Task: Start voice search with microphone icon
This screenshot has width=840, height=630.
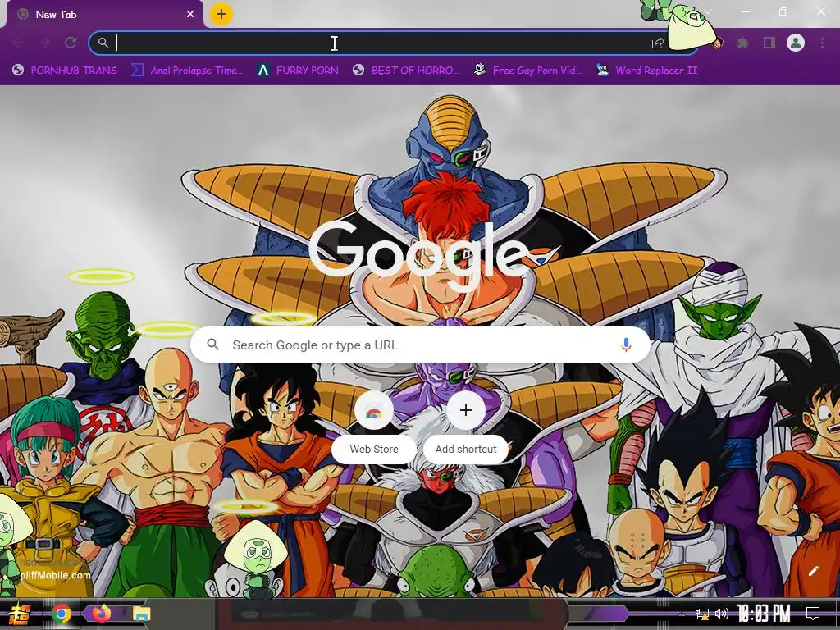Action: (x=626, y=345)
